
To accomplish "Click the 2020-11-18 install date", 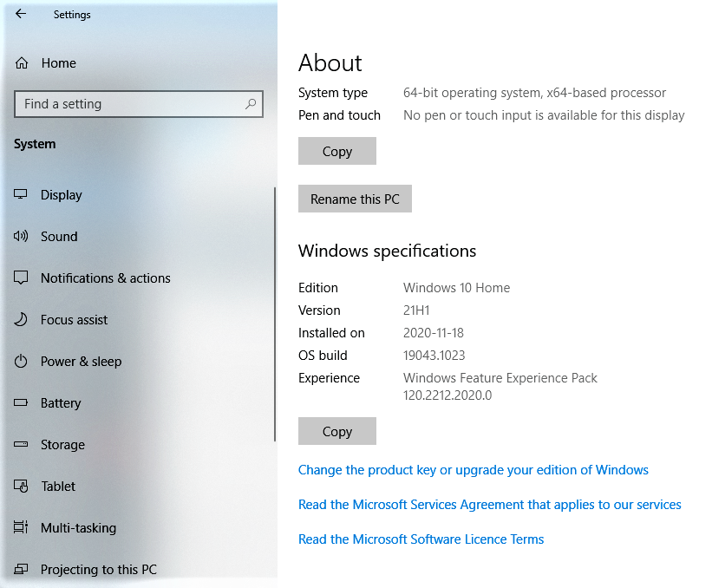I will pyautogui.click(x=434, y=333).
